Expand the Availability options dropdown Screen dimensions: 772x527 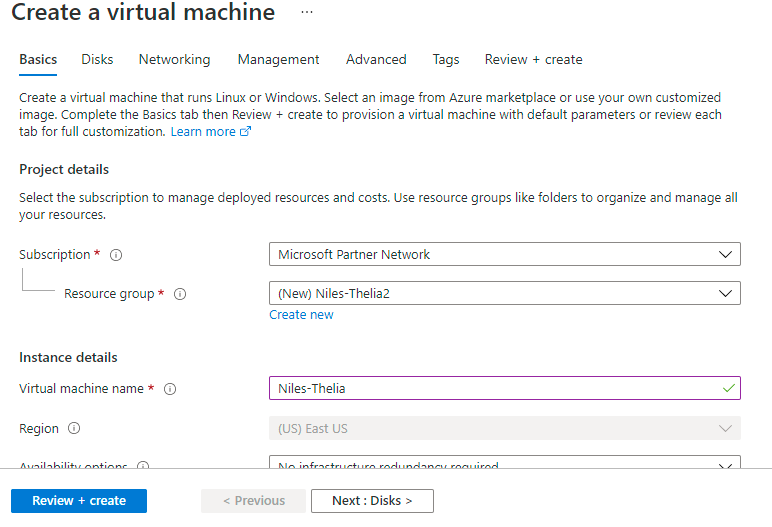click(504, 465)
